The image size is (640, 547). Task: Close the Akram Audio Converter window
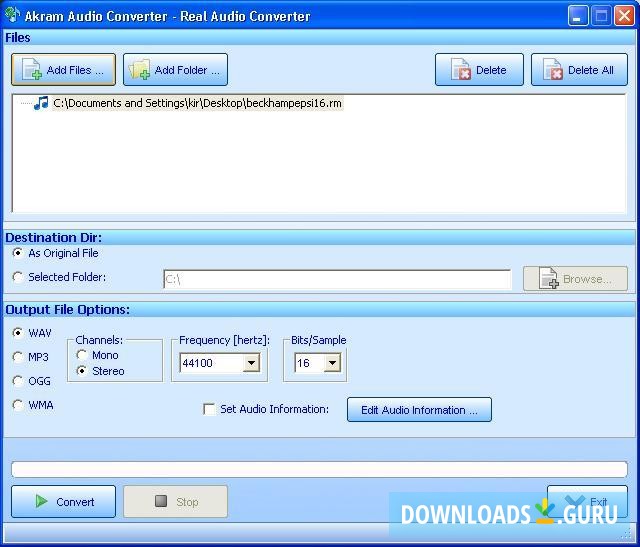pyautogui.click(x=624, y=16)
